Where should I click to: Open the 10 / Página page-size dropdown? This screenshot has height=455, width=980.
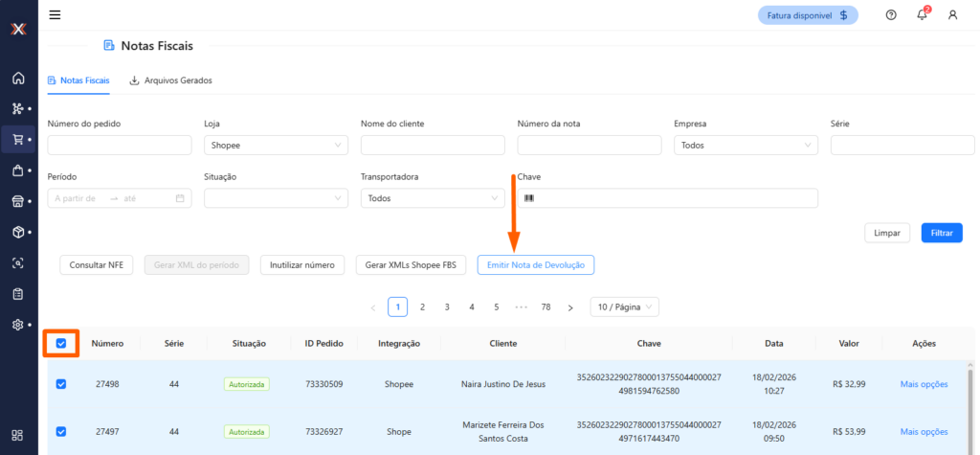coord(624,307)
